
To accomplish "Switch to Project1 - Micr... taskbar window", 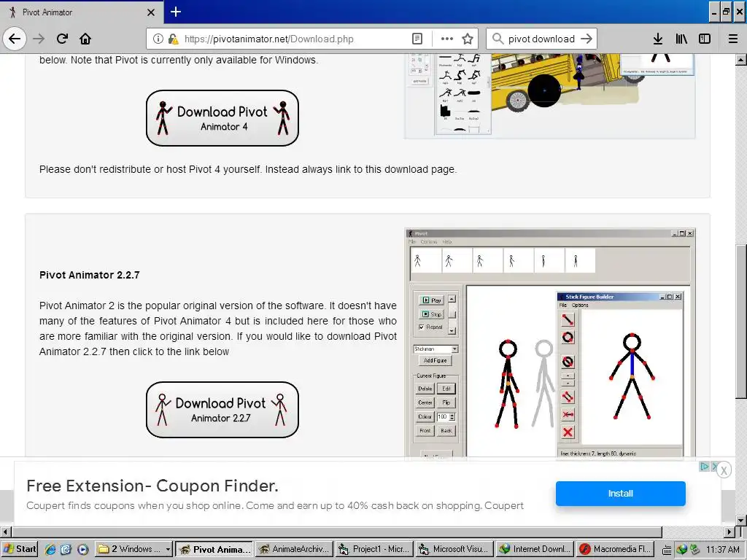I will click(x=374, y=549).
